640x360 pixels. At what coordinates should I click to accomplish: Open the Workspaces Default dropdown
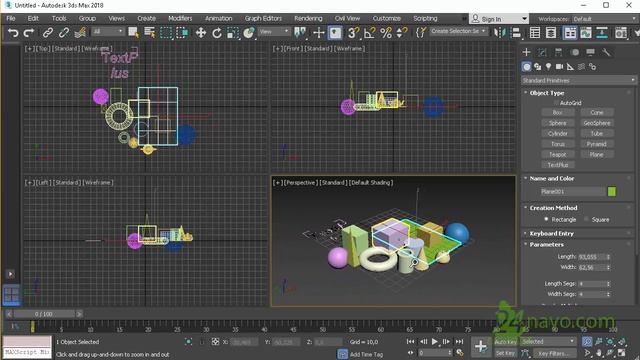tap(604, 19)
